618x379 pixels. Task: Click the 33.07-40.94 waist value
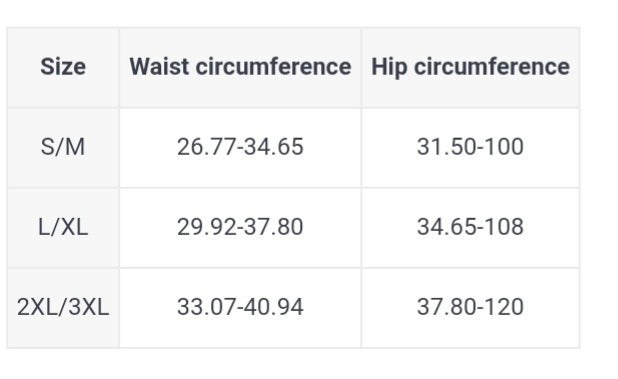tap(240, 307)
